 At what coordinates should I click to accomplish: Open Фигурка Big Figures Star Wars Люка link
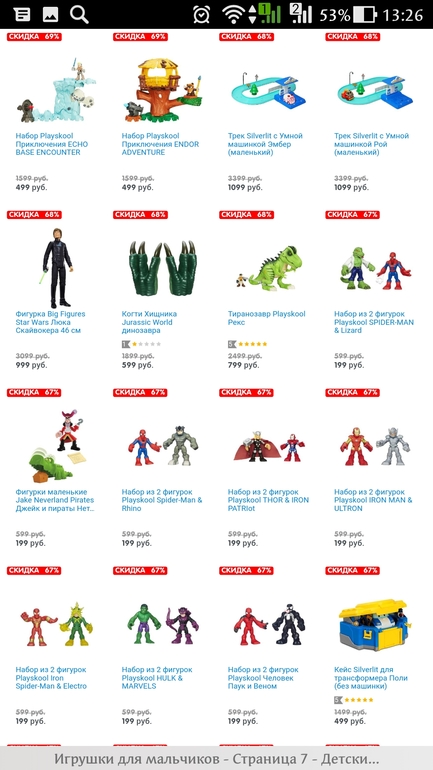click(50, 322)
